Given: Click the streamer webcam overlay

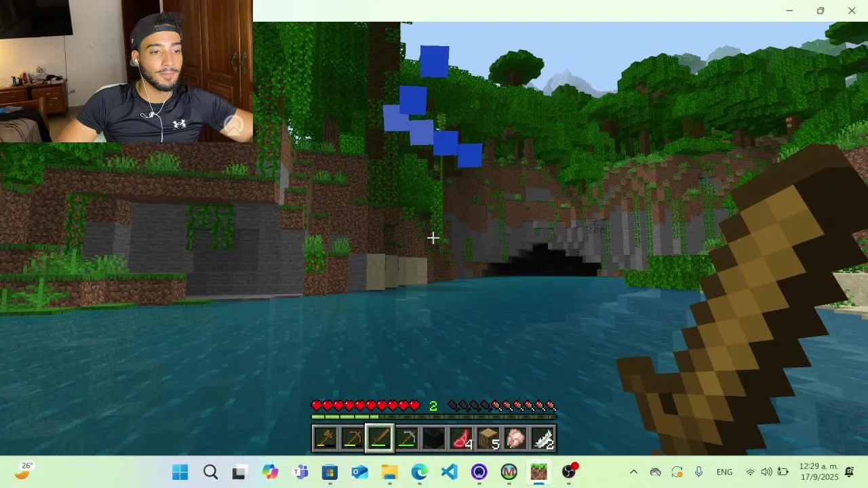Looking at the screenshot, I should 126,71.
